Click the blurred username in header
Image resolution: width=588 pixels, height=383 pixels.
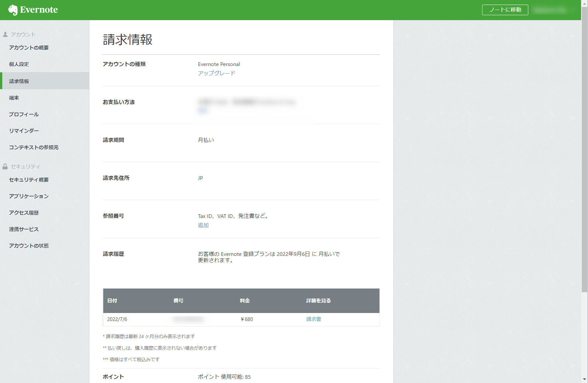(x=550, y=10)
